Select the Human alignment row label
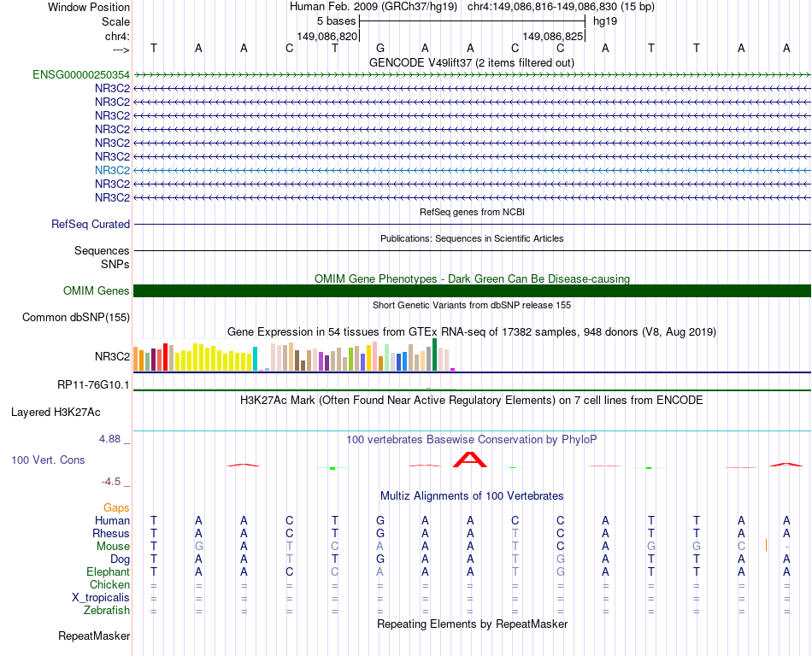812x656 pixels. [x=112, y=520]
